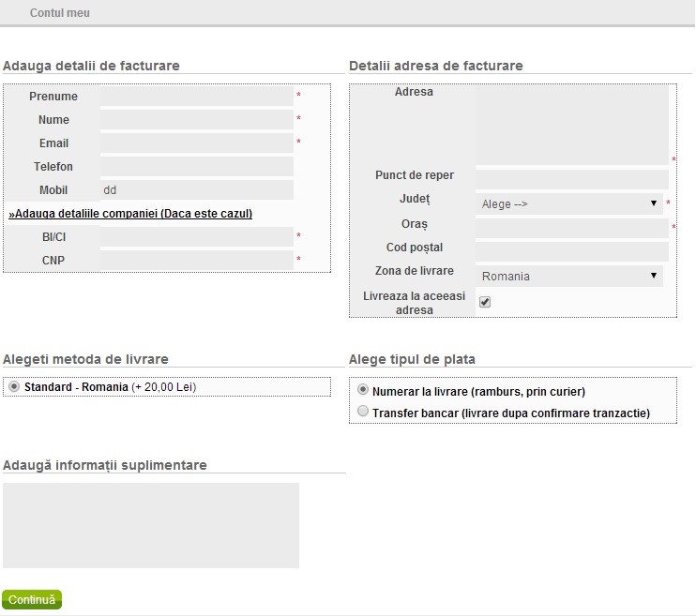Click the Mobil field containing dd

coord(196,190)
